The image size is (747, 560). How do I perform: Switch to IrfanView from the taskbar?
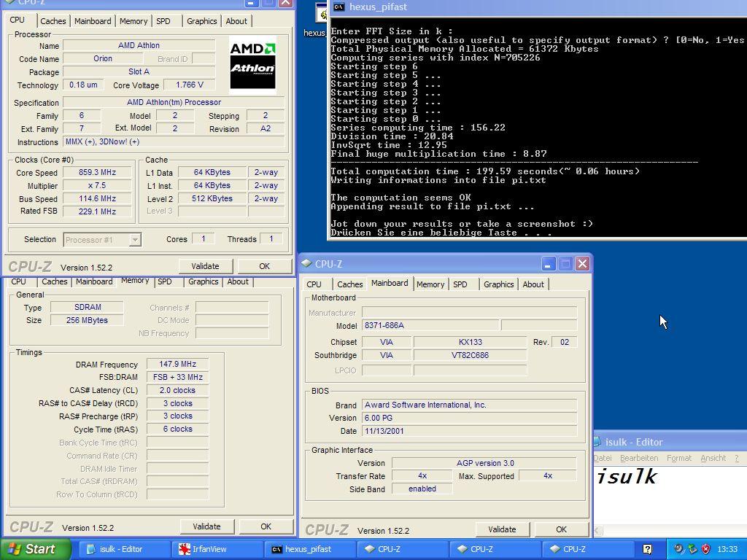(x=215, y=549)
